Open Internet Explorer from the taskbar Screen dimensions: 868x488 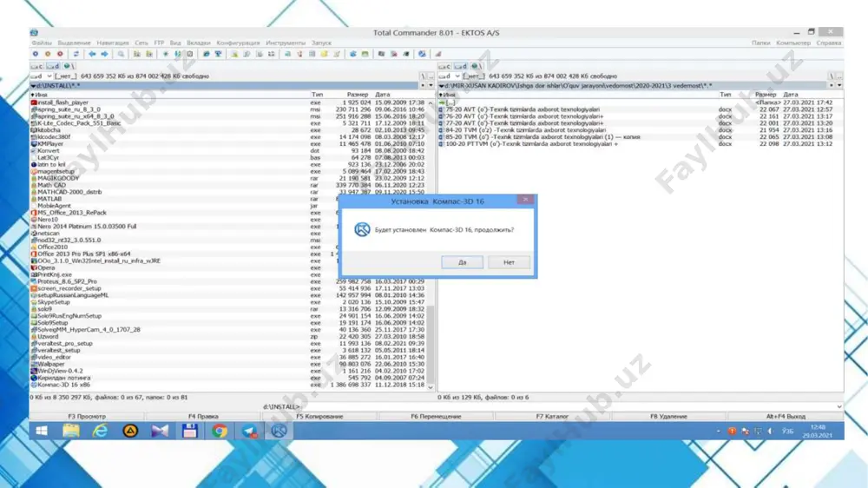pyautogui.click(x=100, y=431)
